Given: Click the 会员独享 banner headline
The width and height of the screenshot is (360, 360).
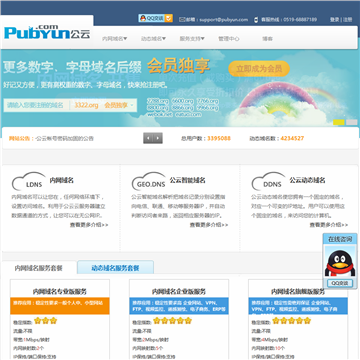Looking at the screenshot, I should tap(178, 65).
